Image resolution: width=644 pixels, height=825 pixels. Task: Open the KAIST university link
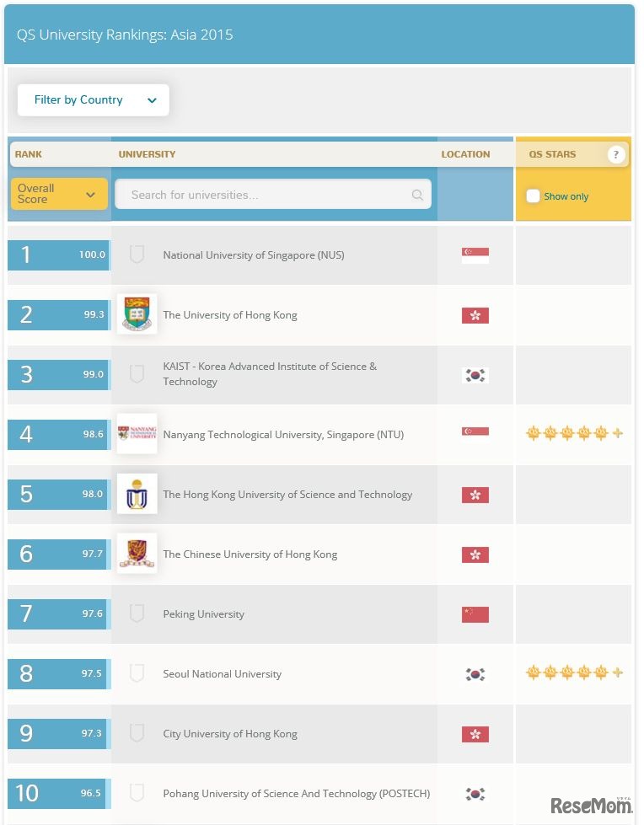coord(270,374)
